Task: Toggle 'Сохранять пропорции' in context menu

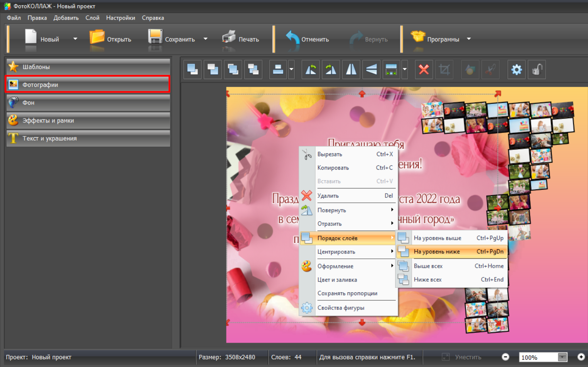Action: point(347,293)
